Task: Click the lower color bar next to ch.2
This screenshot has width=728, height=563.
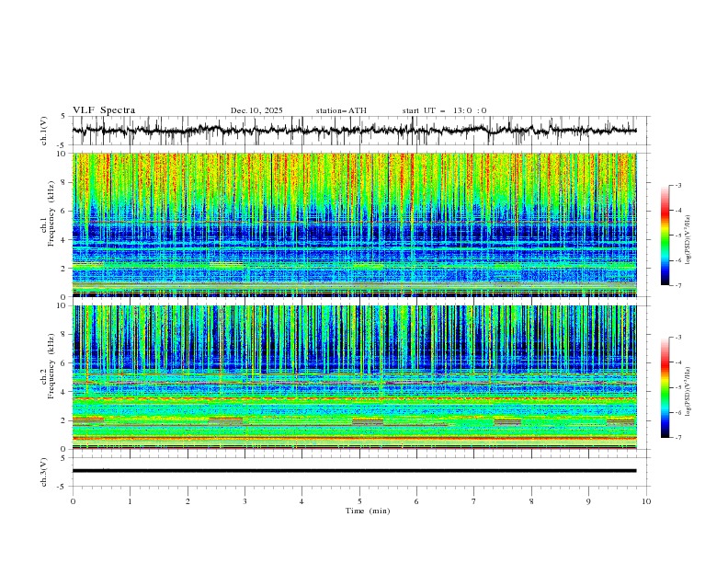Action: coord(665,387)
